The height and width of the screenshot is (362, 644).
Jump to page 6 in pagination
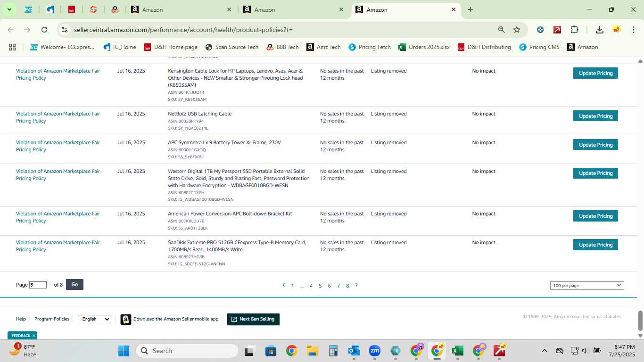point(329,286)
